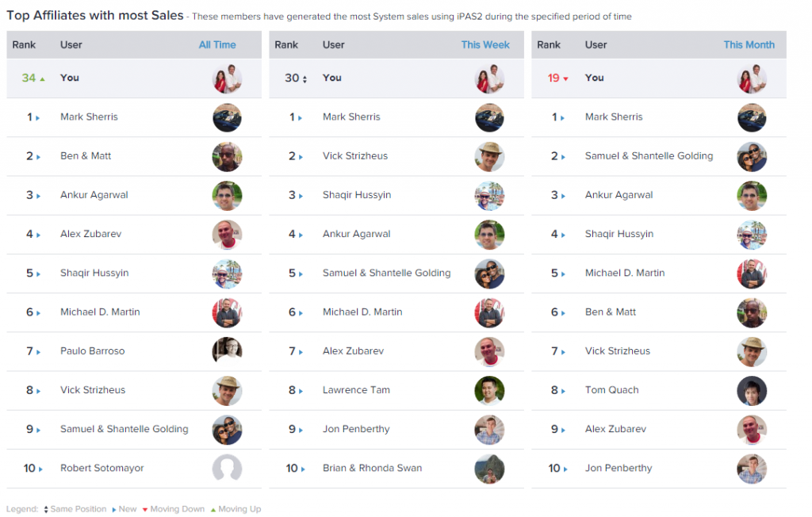The height and width of the screenshot is (517, 812).
Task: Click the red down arrow beside rank 19
Action: pos(565,79)
